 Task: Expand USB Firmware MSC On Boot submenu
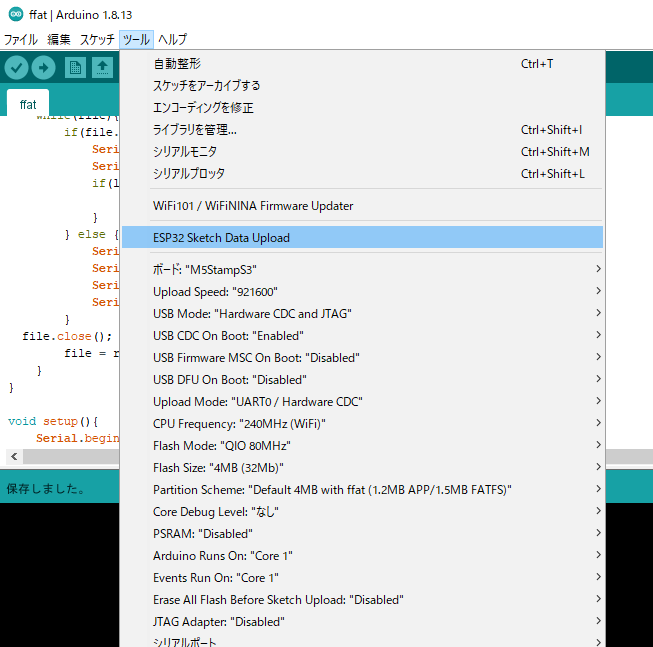[x=362, y=358]
